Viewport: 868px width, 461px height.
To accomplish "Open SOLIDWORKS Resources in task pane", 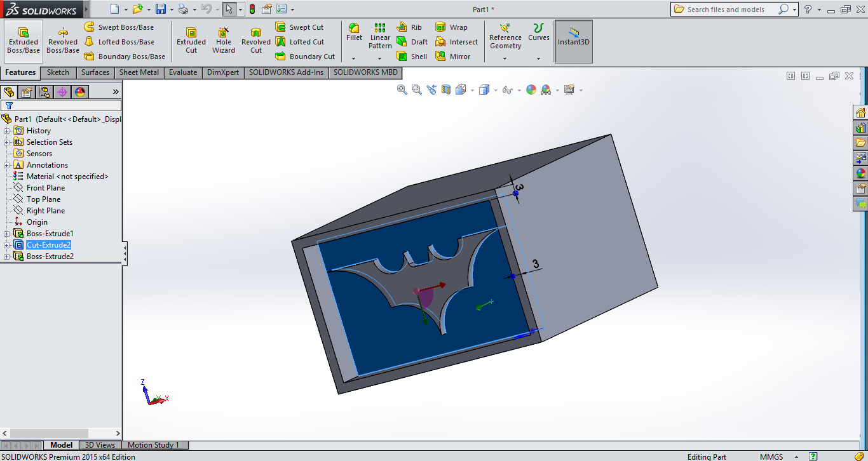I will coord(860,112).
